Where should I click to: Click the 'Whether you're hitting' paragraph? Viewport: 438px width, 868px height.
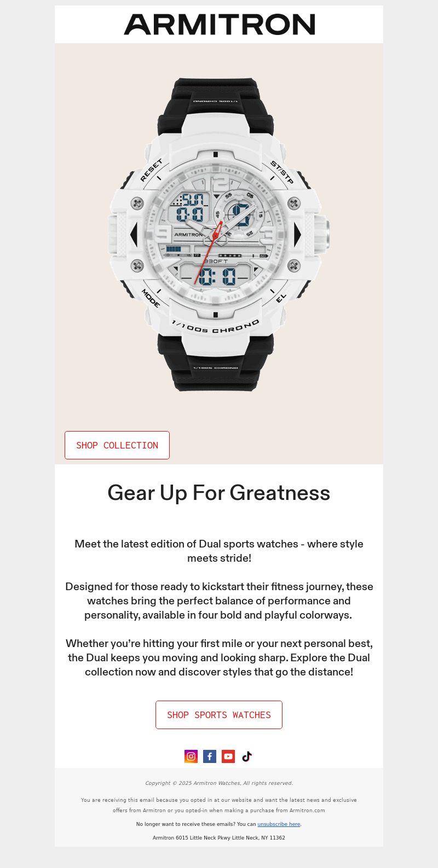219,657
